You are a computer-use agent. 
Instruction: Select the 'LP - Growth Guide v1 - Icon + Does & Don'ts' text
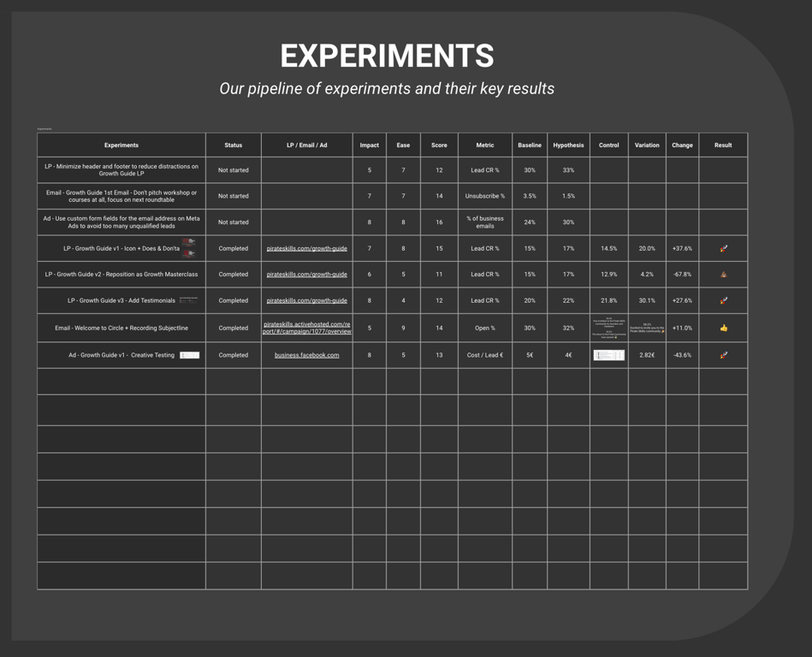tap(122, 248)
